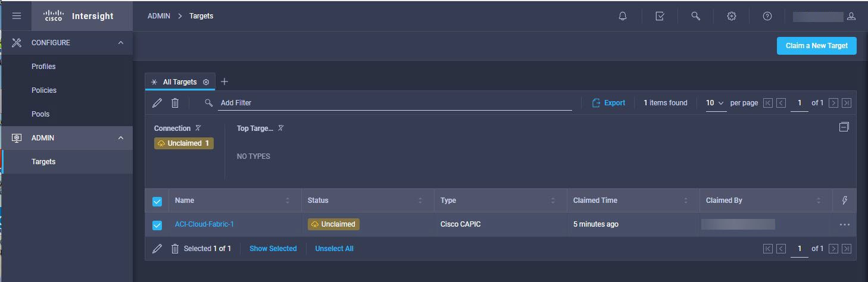Go to first page in top pagination
The width and height of the screenshot is (868, 282).
coord(768,103)
